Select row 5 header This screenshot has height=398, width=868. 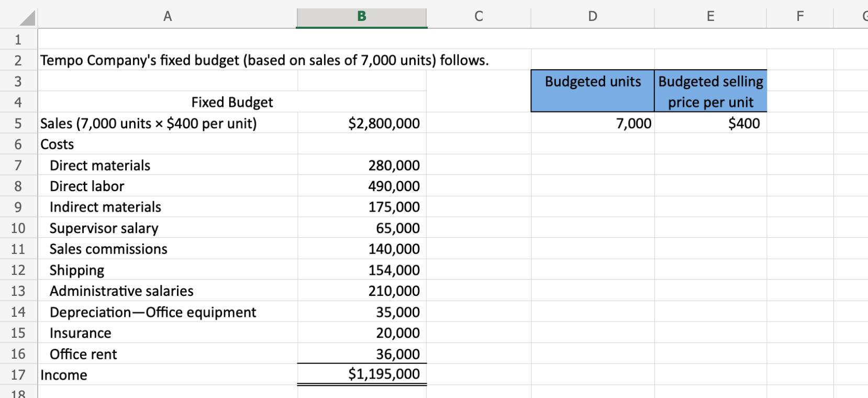click(18, 123)
